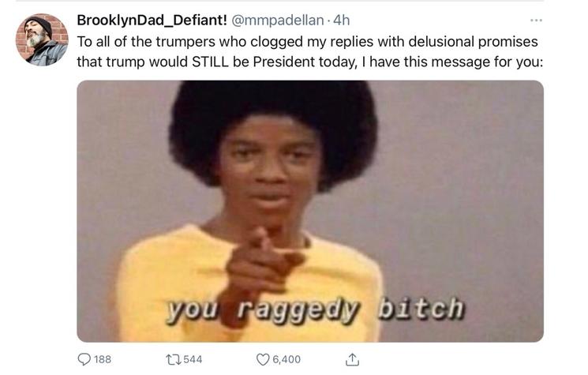The width and height of the screenshot is (588, 375).
Task: Like the tweet with the heart icon
Action: 263,359
